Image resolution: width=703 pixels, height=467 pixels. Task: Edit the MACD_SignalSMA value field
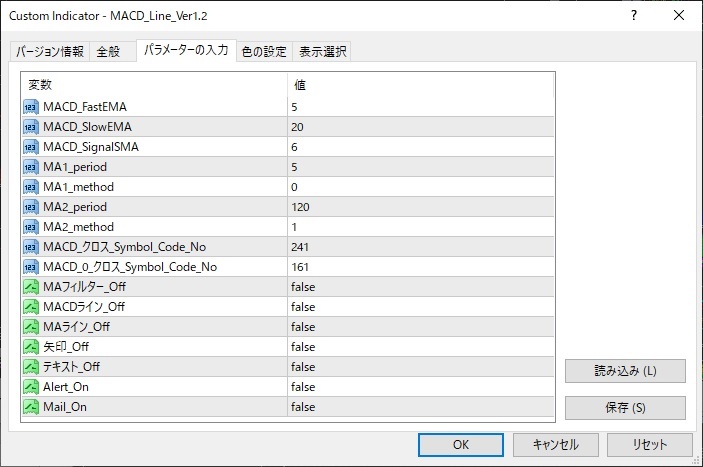click(x=420, y=147)
